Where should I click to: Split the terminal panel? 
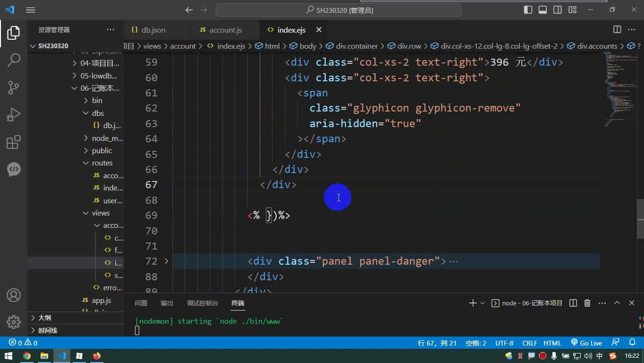[573, 303]
